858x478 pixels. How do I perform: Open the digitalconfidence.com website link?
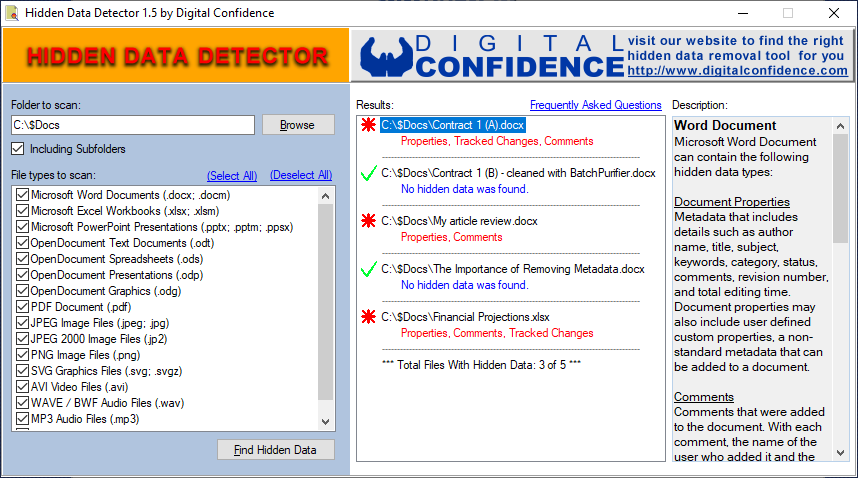(x=738, y=71)
